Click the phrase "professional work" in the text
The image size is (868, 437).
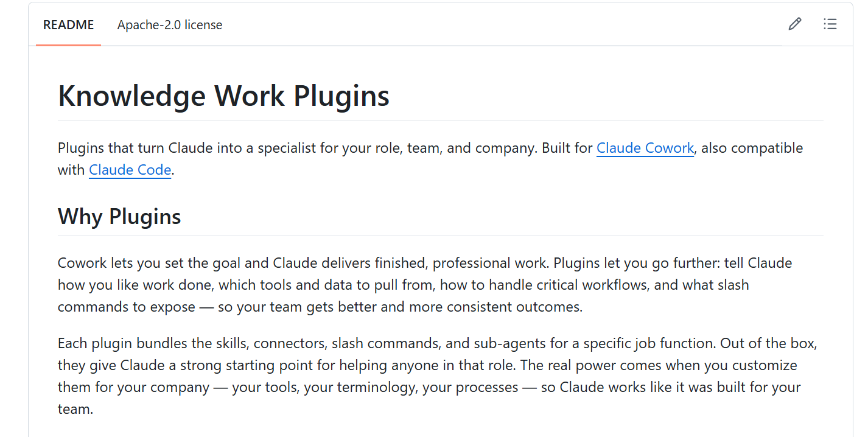pyautogui.click(x=491, y=263)
